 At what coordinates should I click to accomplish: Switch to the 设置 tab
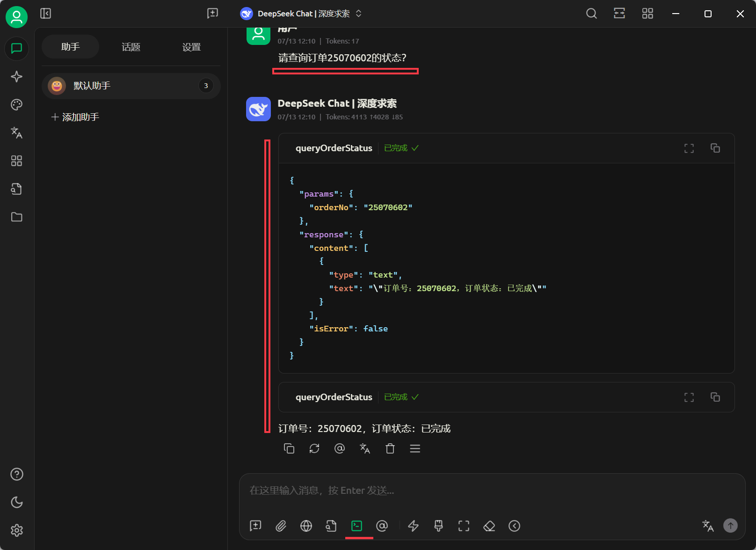point(191,47)
